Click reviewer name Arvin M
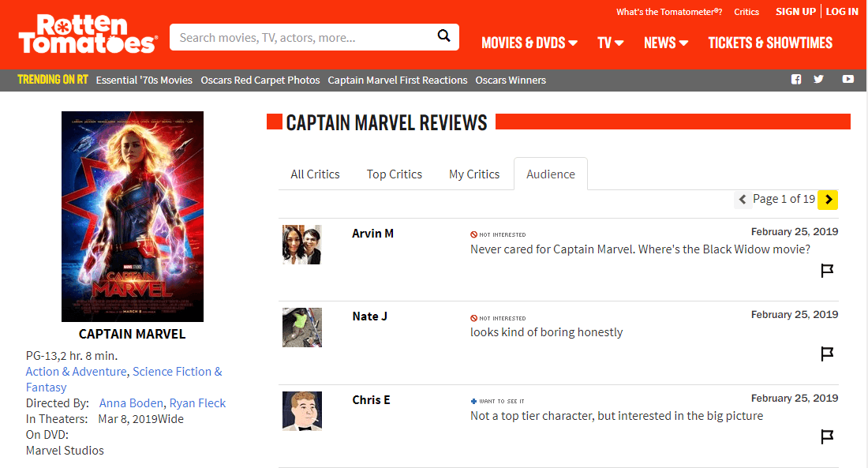 [372, 234]
